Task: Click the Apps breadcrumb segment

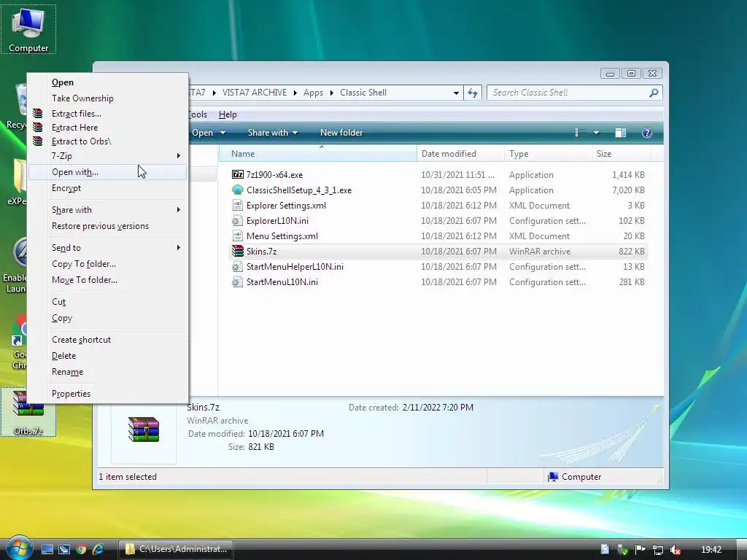Action: [313, 93]
